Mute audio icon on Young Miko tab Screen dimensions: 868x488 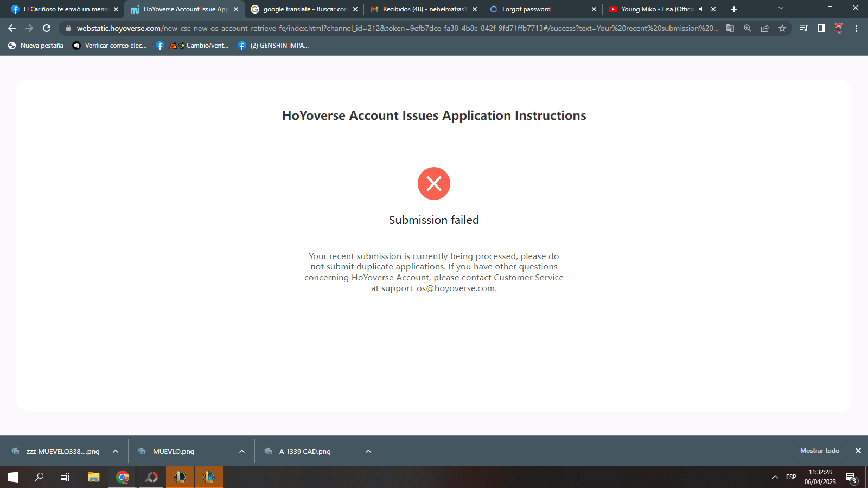pos(702,9)
